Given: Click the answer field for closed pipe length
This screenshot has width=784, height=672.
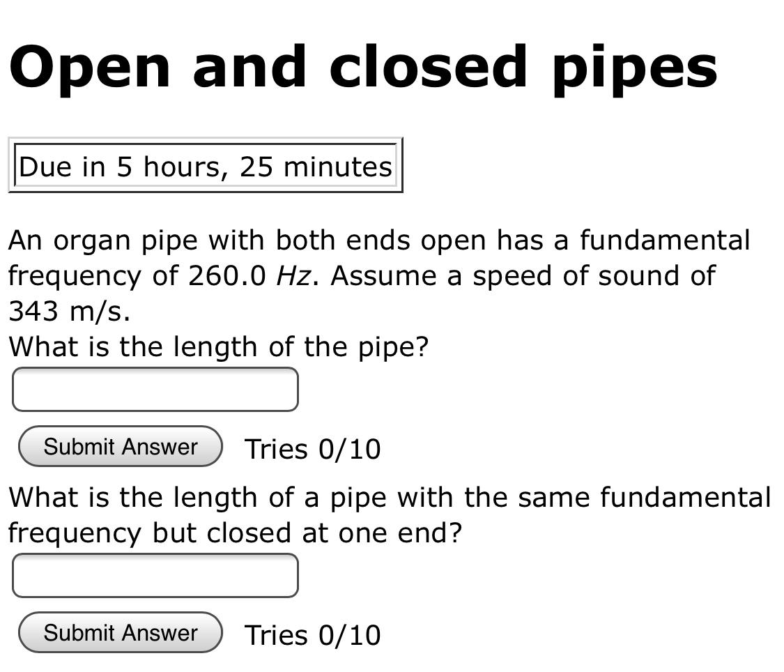Looking at the screenshot, I should [x=155, y=575].
